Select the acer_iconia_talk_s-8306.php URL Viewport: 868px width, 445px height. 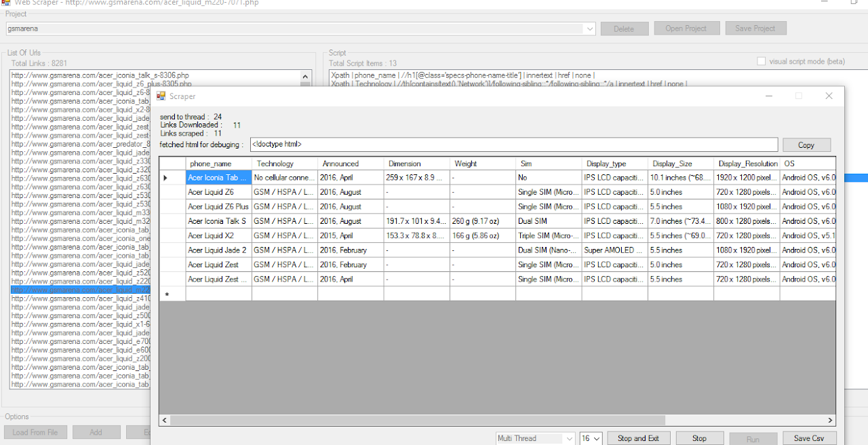pos(100,75)
